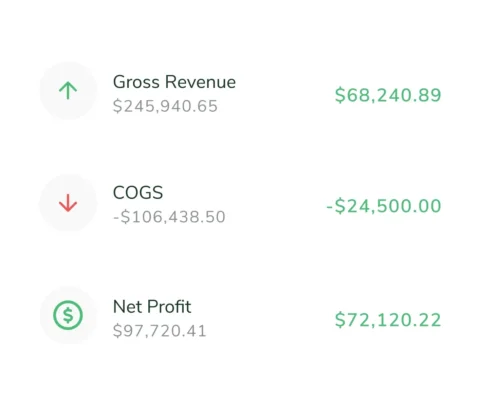480x406 pixels.
Task: Click the green $68,240.89 amount
Action: click(388, 95)
